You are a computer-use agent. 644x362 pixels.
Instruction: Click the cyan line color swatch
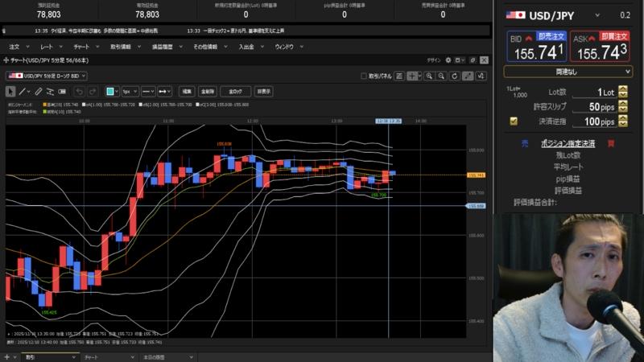pos(109,91)
